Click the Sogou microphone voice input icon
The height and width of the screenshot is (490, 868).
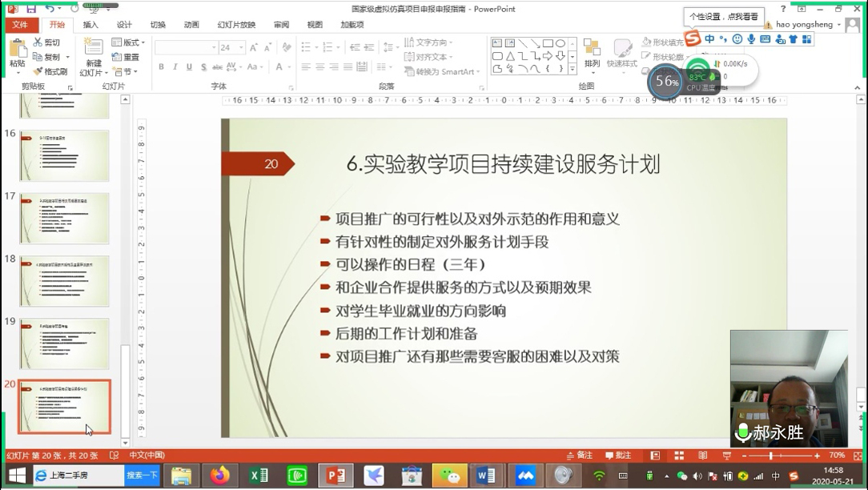[x=751, y=38]
